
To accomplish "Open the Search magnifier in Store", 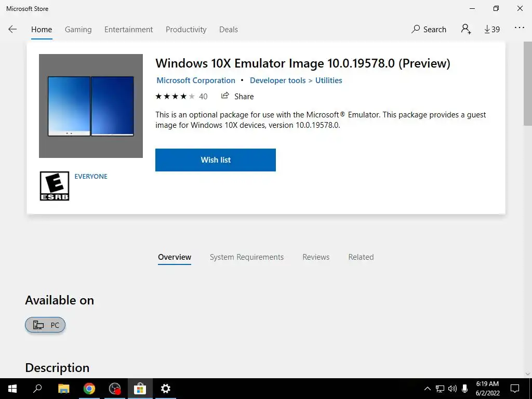I will click(429, 30).
